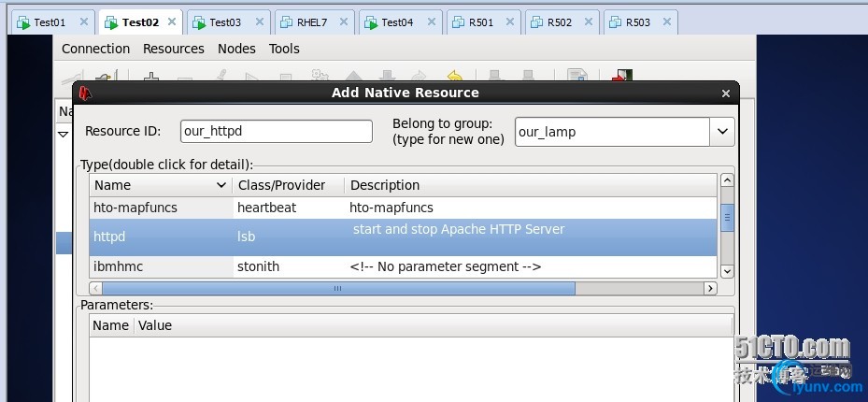The image size is (868, 402).
Task: Close the R502 tab with its X
Action: tap(589, 22)
